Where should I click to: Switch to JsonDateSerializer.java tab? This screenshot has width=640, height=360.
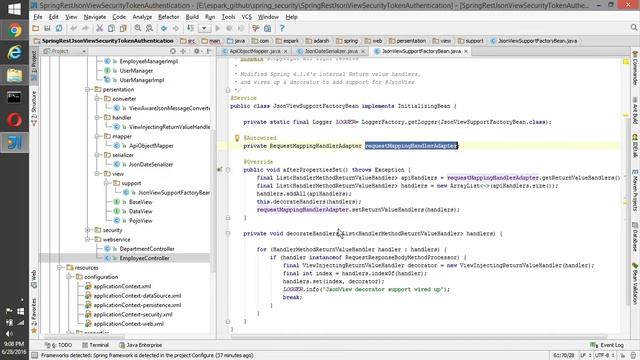[331, 51]
